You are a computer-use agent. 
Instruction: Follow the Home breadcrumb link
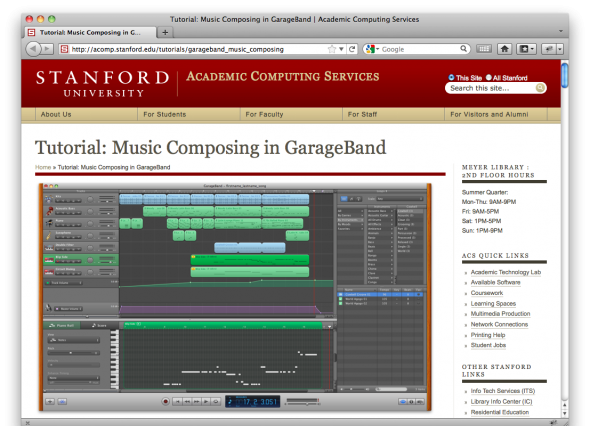click(x=43, y=167)
